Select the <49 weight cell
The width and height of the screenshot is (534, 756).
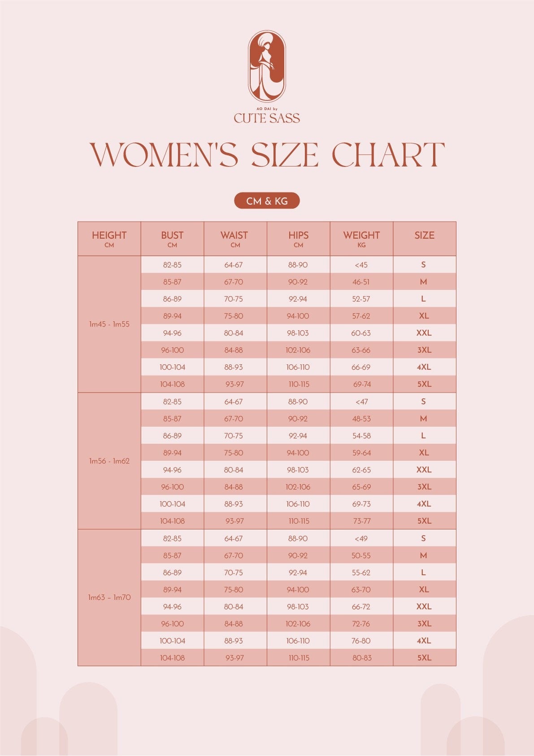coord(361,538)
